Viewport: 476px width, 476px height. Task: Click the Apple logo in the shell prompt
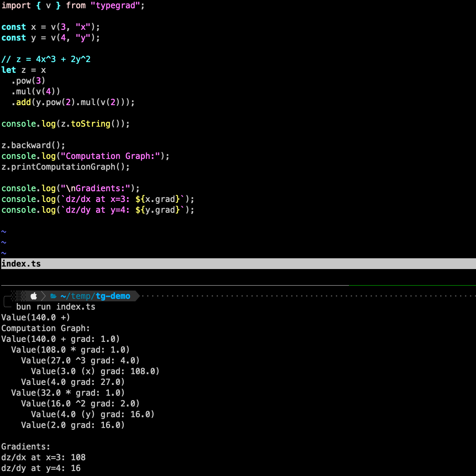click(x=34, y=296)
